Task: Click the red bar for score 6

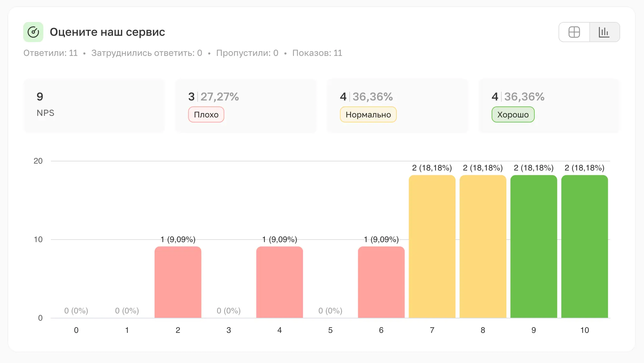Action: tap(381, 282)
